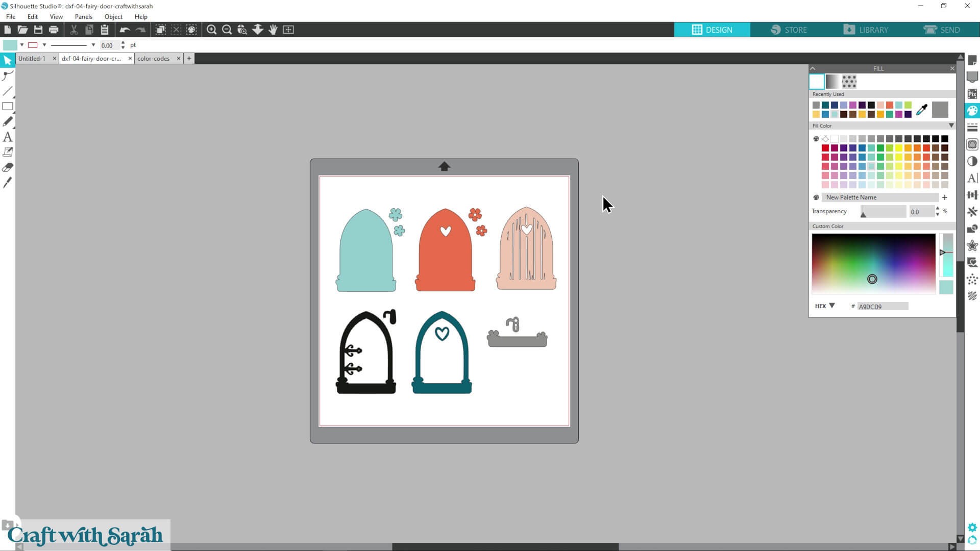Click the Zoom In magnifier icon

pos(211,30)
